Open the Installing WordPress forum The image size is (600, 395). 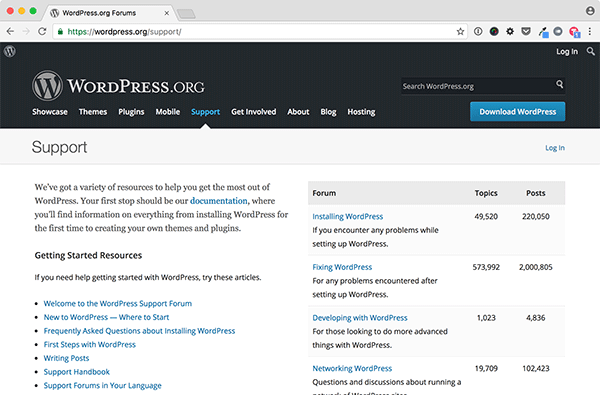[347, 217]
